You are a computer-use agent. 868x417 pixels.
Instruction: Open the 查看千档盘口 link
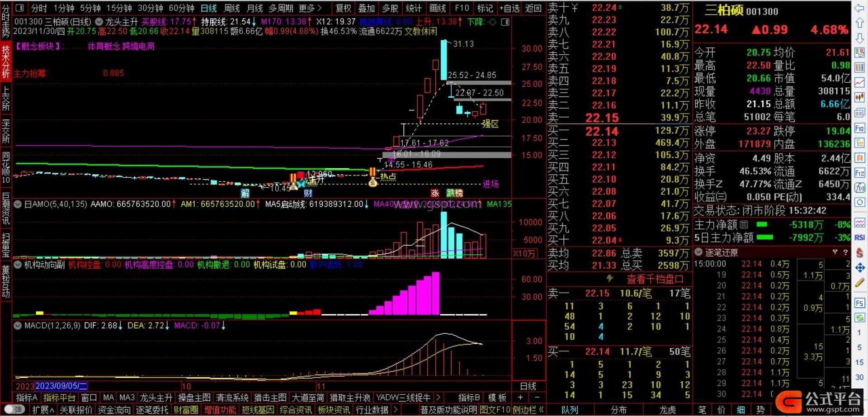655,279
